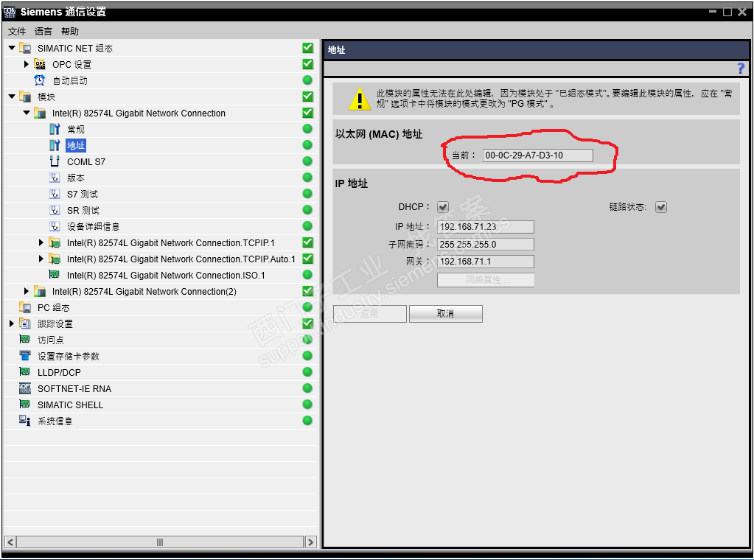The width and height of the screenshot is (754, 560).
Task: Click the TCPIP.Auto.1 connection icon
Action: 55,259
